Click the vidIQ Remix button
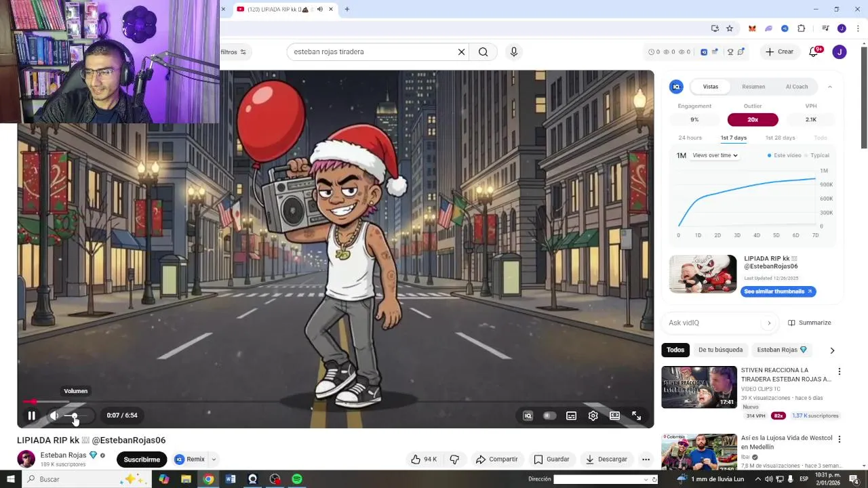 click(191, 460)
